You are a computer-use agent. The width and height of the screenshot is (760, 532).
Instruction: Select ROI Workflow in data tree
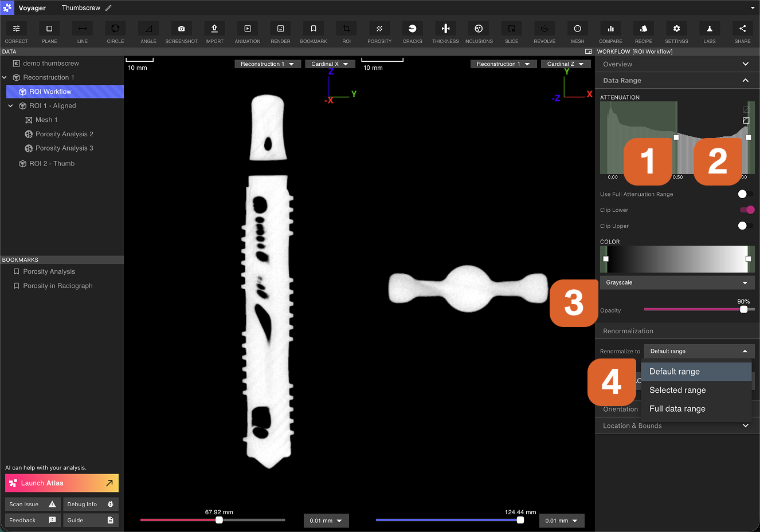click(x=65, y=92)
